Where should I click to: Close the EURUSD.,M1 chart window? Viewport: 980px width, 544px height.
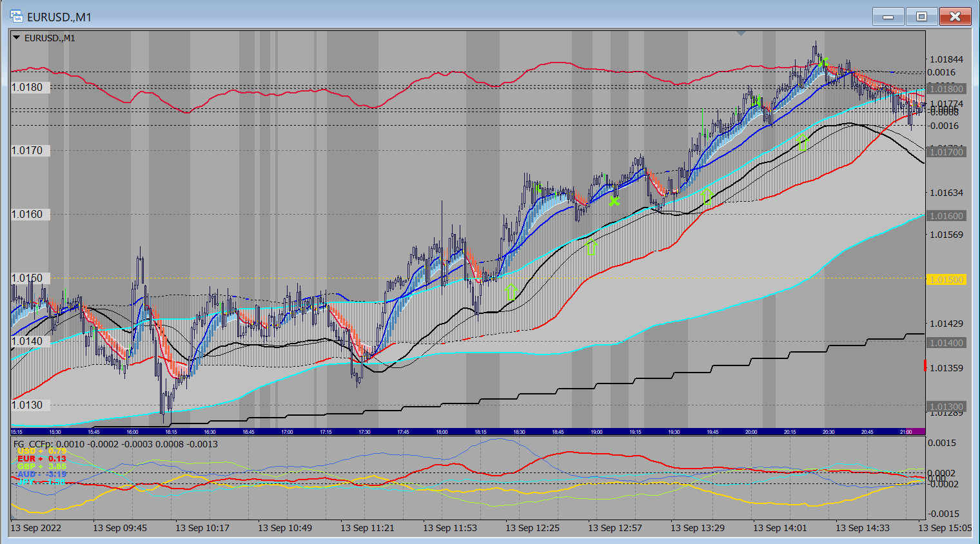click(x=955, y=17)
